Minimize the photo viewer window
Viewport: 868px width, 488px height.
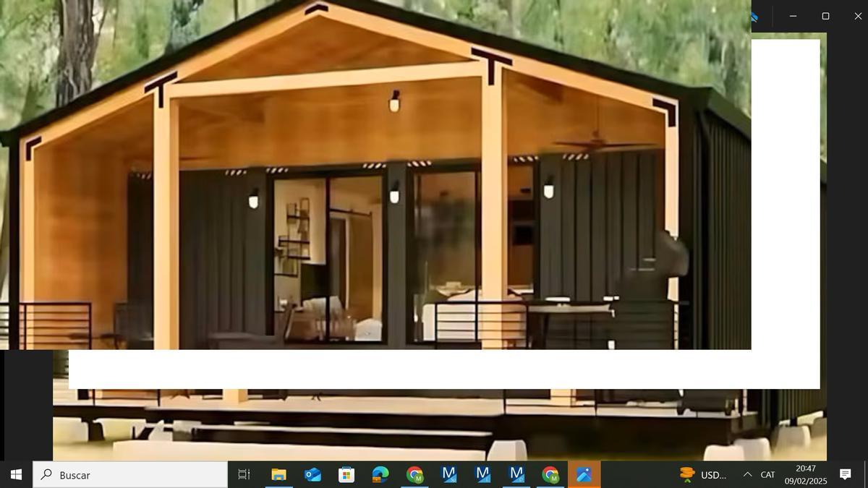coord(793,16)
